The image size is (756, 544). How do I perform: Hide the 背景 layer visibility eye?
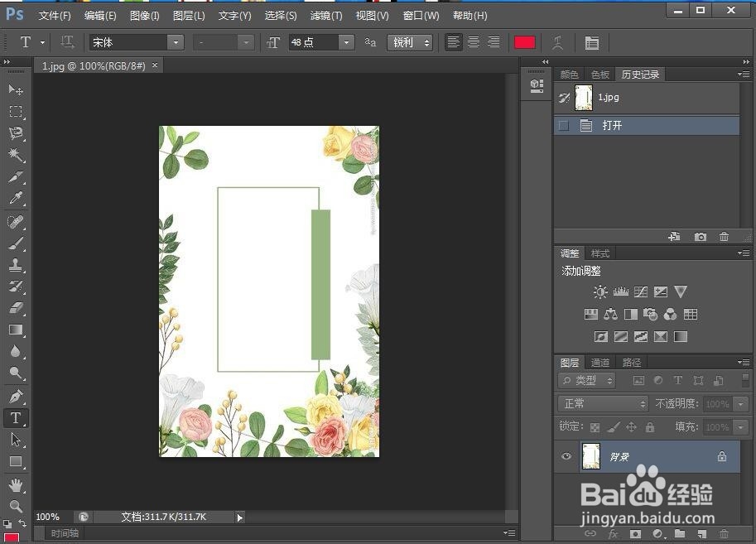(x=566, y=455)
